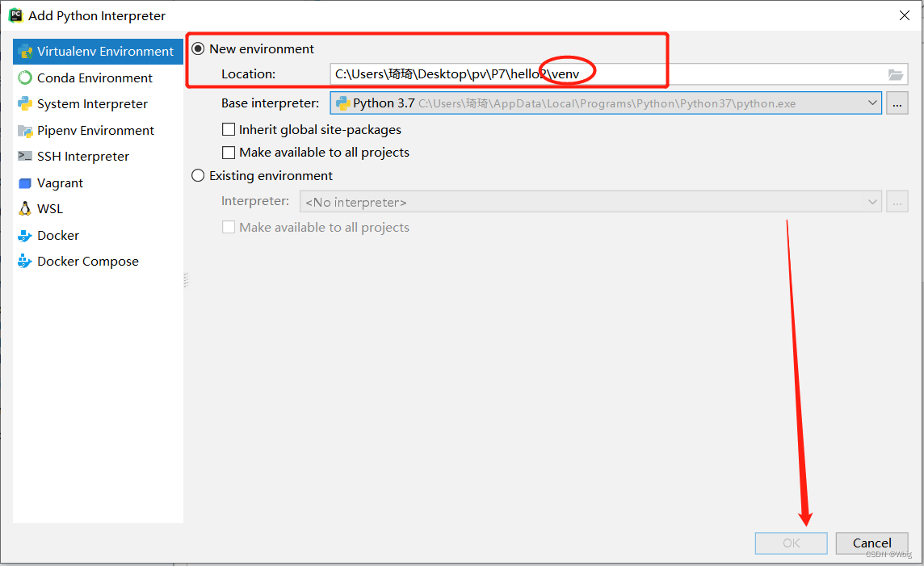The image size is (924, 566).
Task: Click the Docker whale icon
Action: pyautogui.click(x=25, y=236)
